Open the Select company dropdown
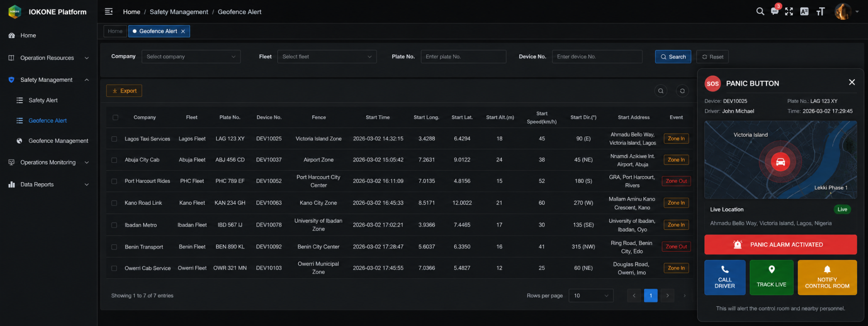Image resolution: width=868 pixels, height=326 pixels. 191,57
